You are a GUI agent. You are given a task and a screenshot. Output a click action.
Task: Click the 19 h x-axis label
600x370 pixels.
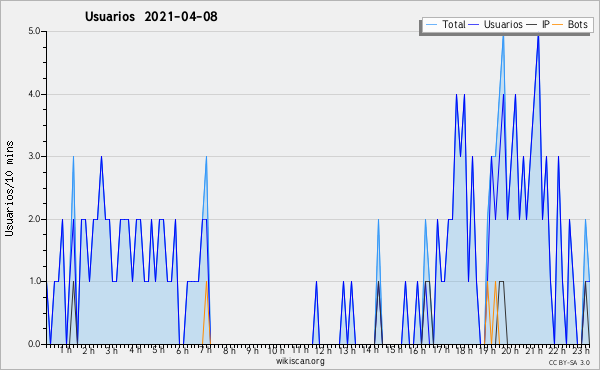(487, 350)
